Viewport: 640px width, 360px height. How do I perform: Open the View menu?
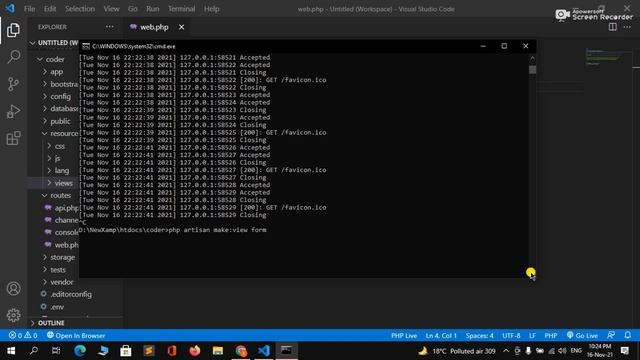(111, 9)
